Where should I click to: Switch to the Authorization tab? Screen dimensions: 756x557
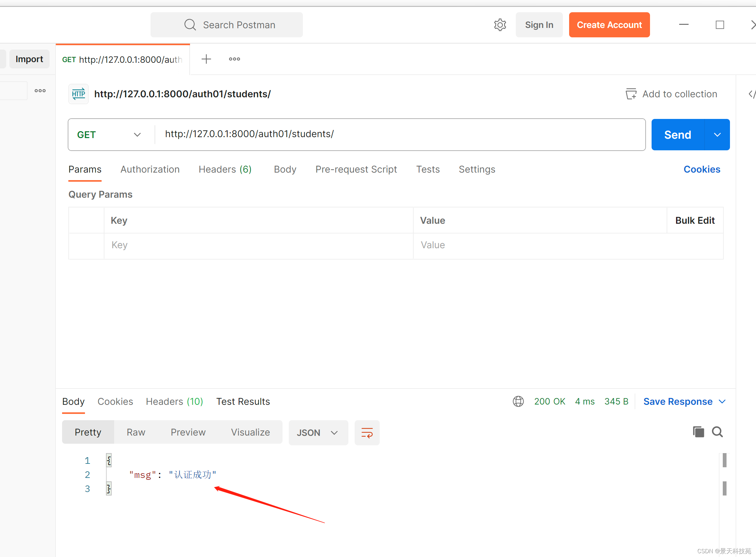pos(150,169)
